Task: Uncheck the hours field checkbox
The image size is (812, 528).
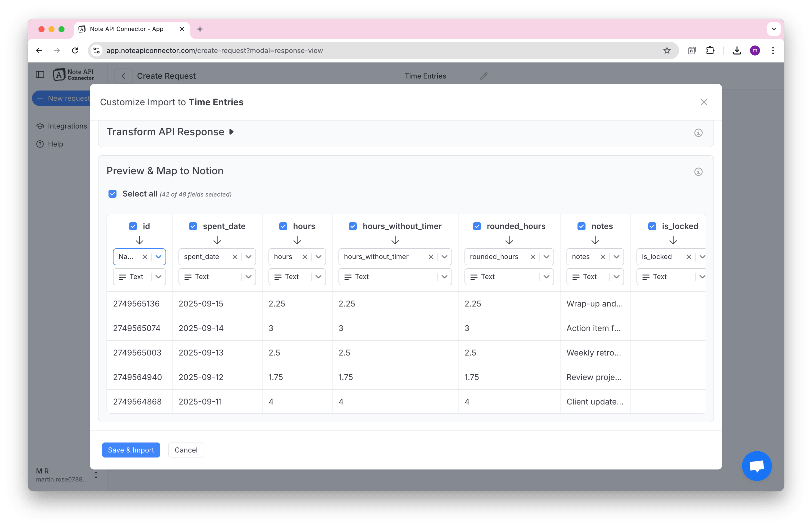Action: [x=283, y=226]
